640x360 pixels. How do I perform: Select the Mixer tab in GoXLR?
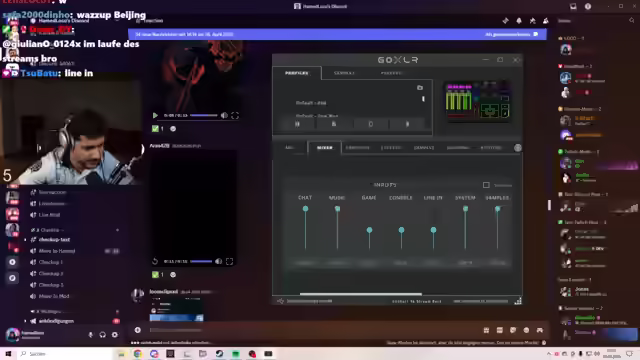tap(324, 148)
